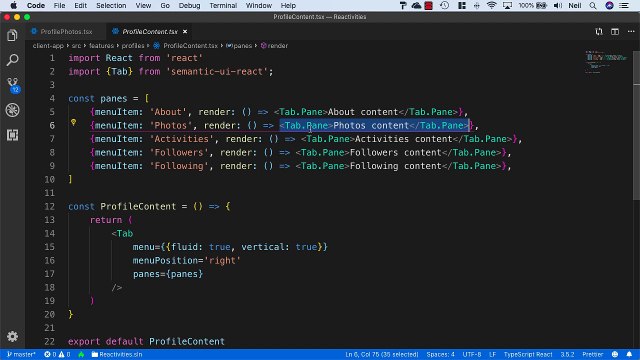Open the Siri menu bar icon
The width and height of the screenshot is (640, 360).
tap(609, 5)
